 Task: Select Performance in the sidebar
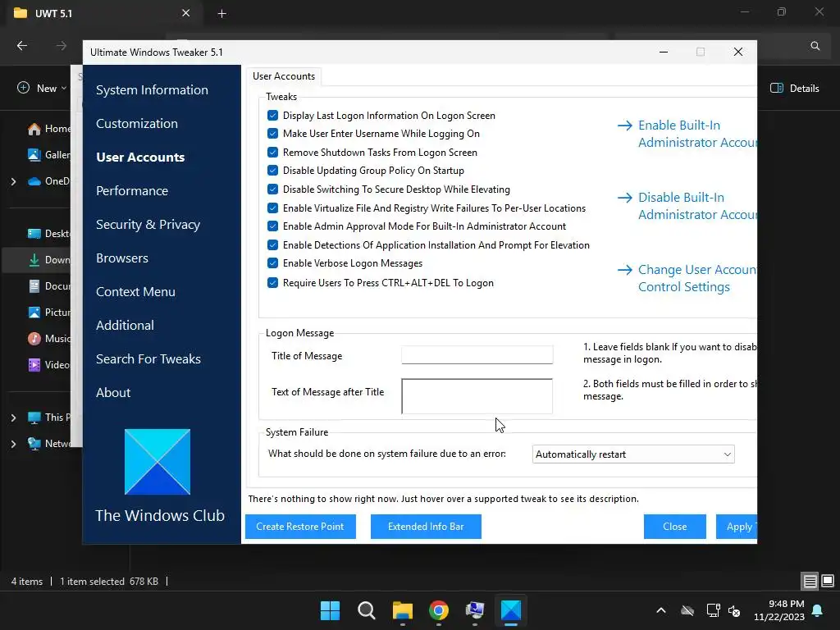click(132, 190)
